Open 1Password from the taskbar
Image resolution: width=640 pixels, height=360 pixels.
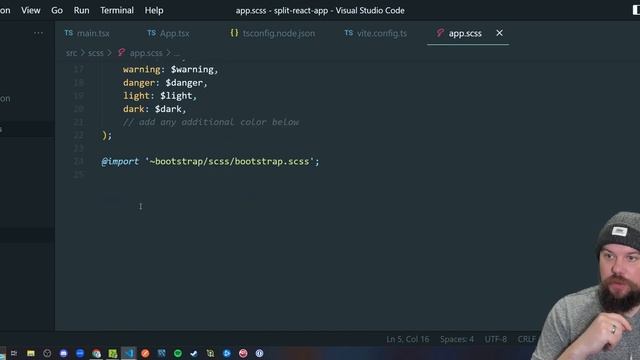tap(259, 353)
